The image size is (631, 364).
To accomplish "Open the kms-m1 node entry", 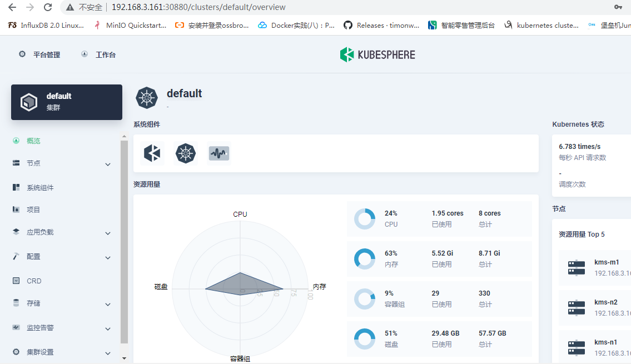I will [595, 267].
